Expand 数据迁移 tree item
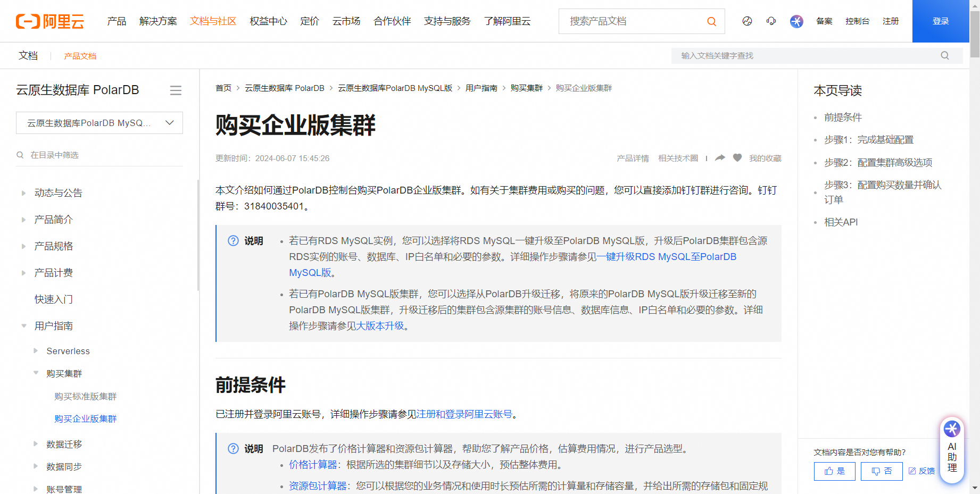Image resolution: width=980 pixels, height=494 pixels. (x=36, y=444)
